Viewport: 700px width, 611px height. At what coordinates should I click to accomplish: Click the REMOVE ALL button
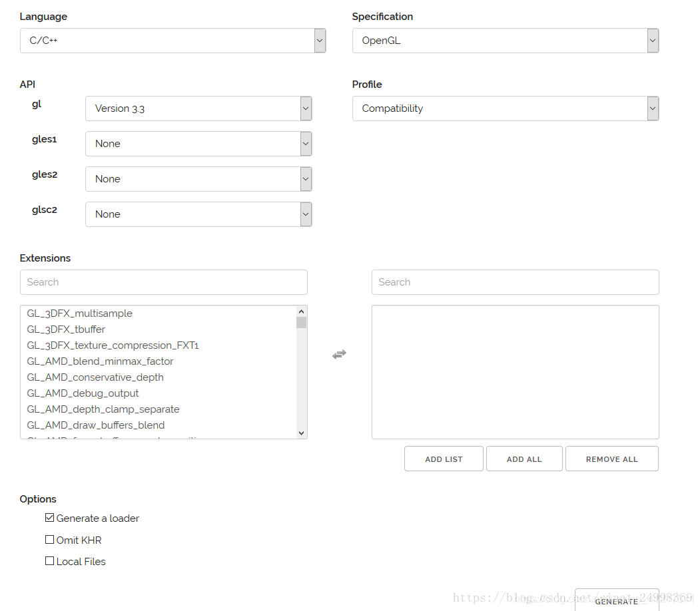pyautogui.click(x=612, y=459)
